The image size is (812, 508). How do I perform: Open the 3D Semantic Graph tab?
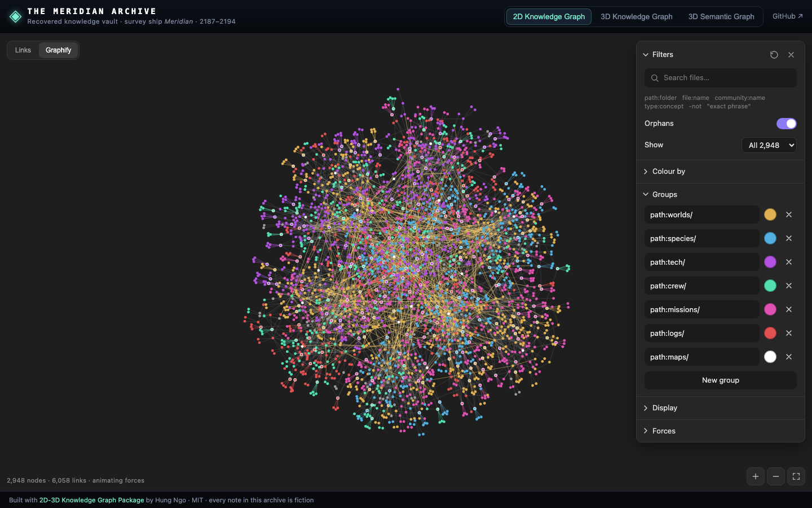point(721,17)
